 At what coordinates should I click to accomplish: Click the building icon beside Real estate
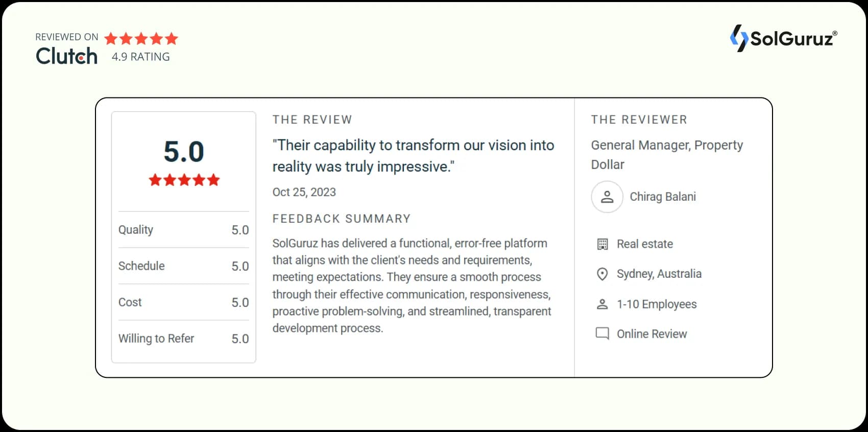[602, 244]
